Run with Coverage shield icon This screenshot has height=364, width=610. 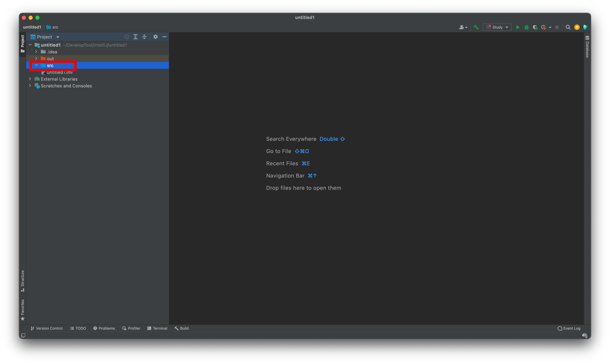[535, 27]
